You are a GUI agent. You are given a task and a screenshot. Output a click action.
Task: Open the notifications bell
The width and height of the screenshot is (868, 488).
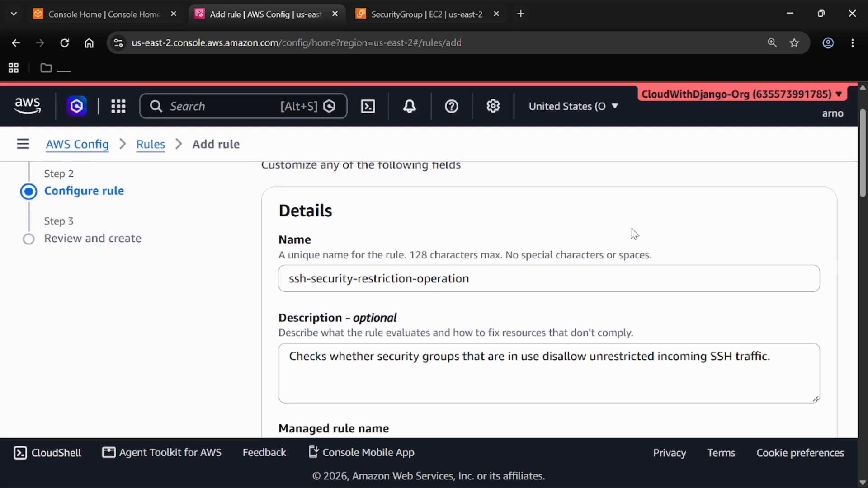410,106
